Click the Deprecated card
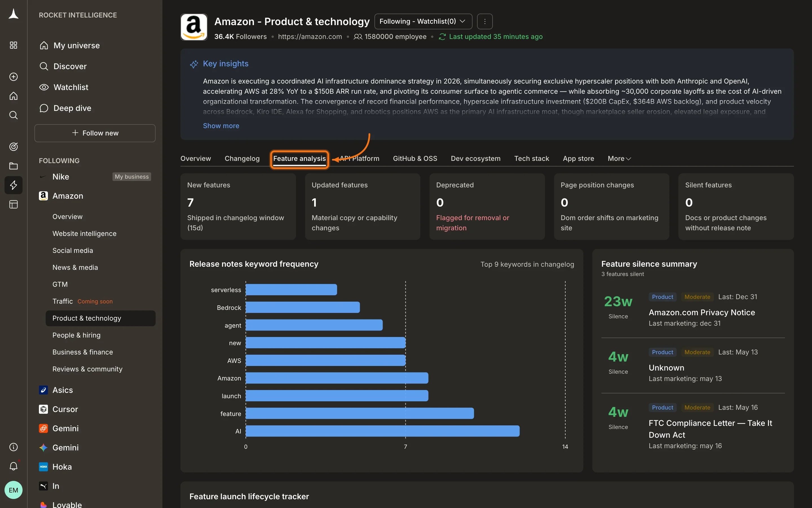812x508 pixels. pyautogui.click(x=487, y=206)
